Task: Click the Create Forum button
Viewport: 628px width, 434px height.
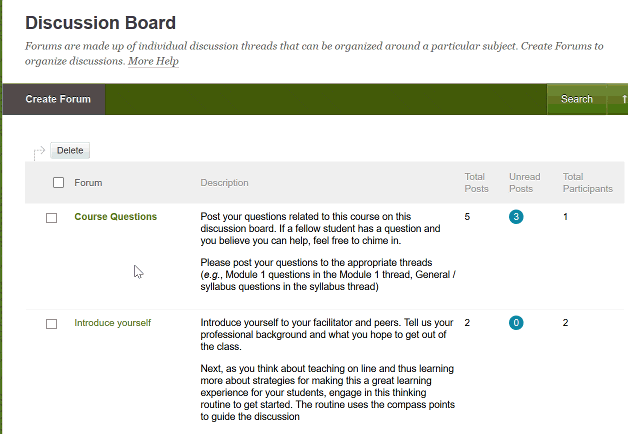Action: click(x=58, y=99)
